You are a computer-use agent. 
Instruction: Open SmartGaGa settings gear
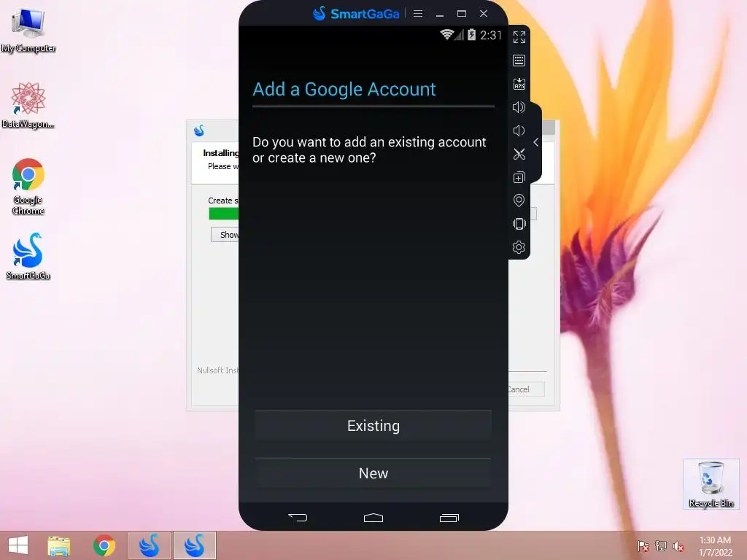tap(519, 247)
